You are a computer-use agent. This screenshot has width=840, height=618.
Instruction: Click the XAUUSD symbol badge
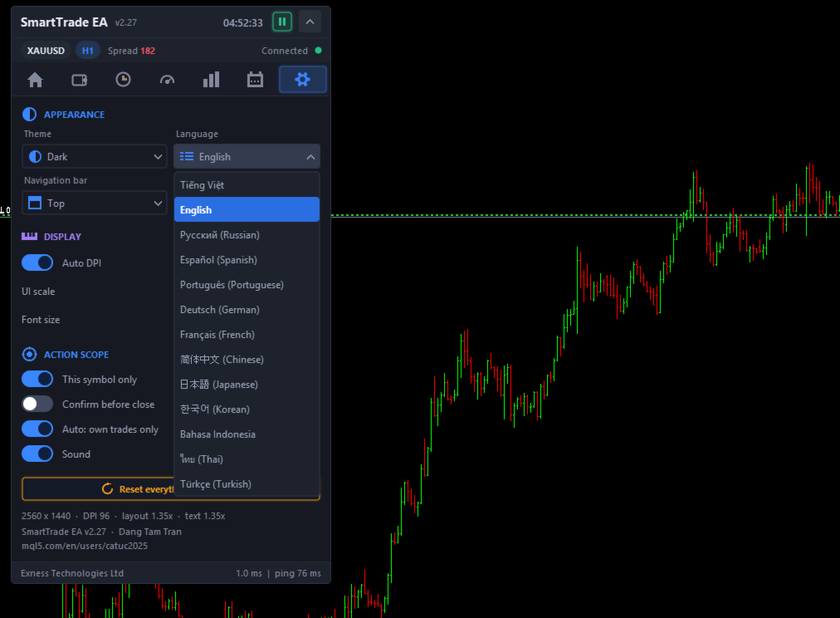tap(46, 51)
